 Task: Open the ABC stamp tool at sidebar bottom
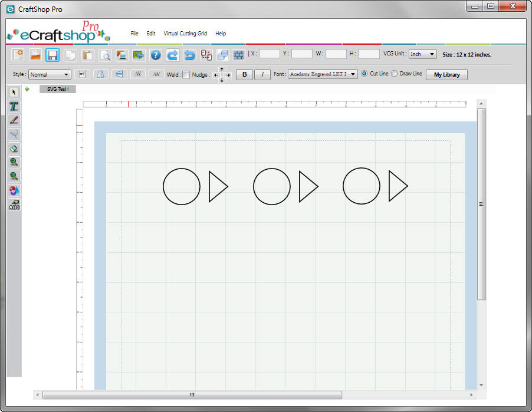[14, 203]
